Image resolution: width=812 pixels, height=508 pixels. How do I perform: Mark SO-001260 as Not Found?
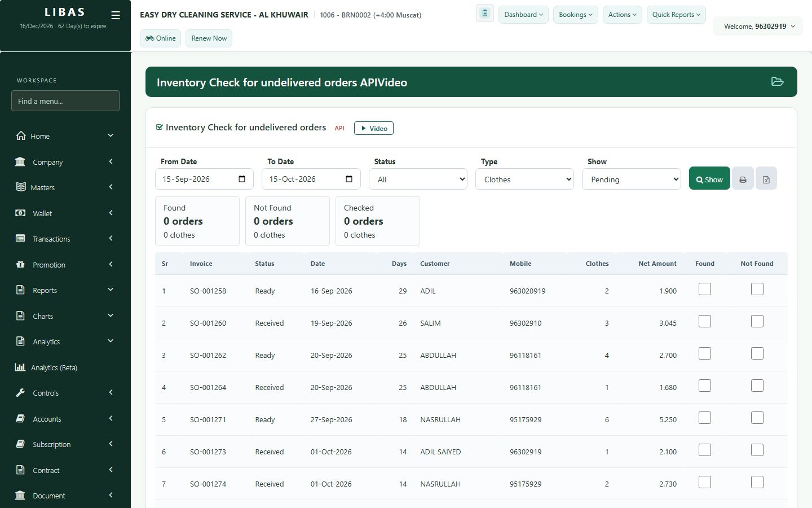click(757, 321)
